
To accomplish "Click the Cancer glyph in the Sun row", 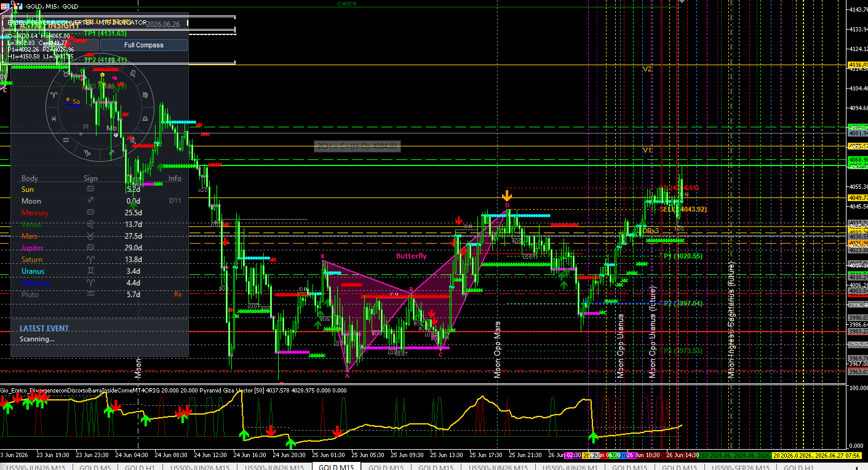I will click(90, 190).
